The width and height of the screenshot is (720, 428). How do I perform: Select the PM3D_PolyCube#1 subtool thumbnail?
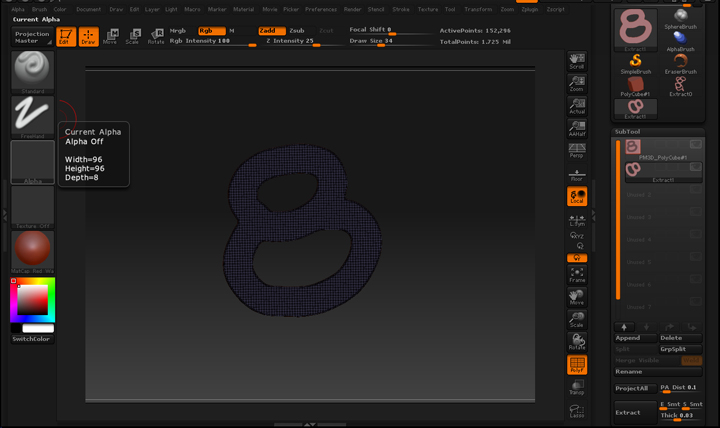pyautogui.click(x=633, y=147)
